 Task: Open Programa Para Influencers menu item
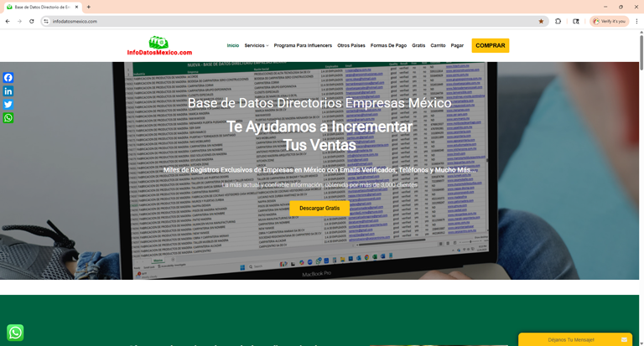(303, 46)
